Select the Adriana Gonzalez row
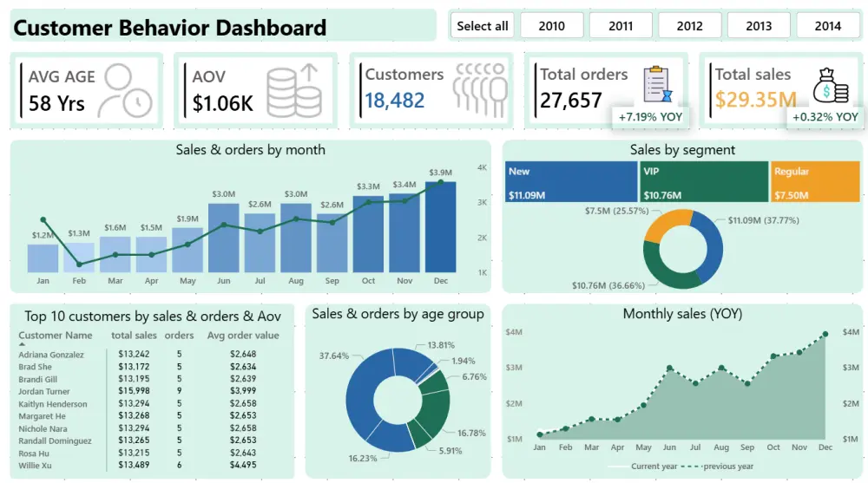Screen dimensions: 868x483 pos(149,354)
